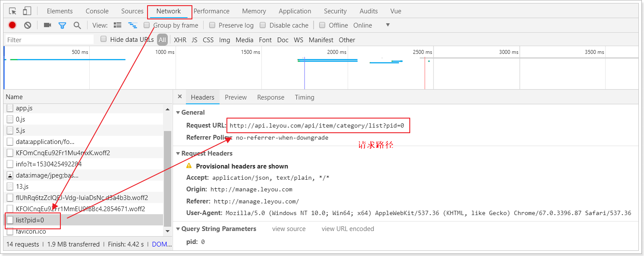Click the capture screenshots camera icon

point(47,25)
